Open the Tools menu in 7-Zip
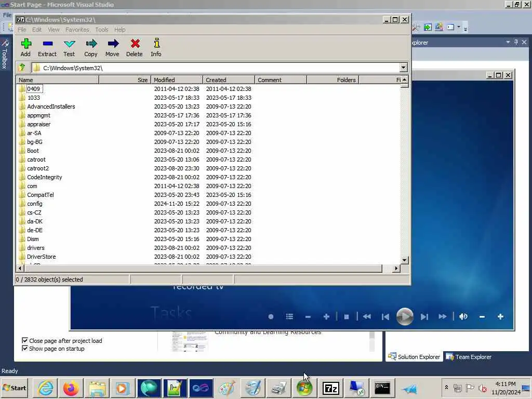532x399 pixels. [102, 30]
